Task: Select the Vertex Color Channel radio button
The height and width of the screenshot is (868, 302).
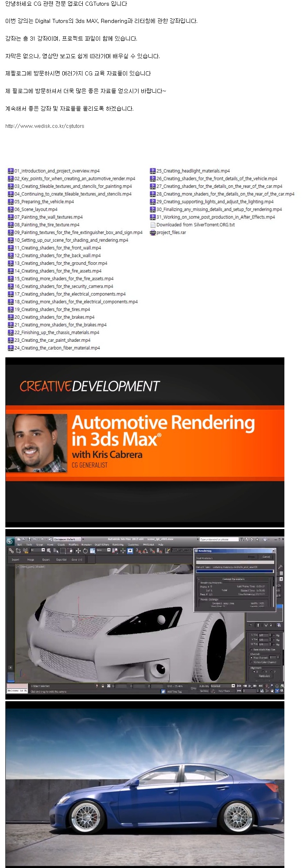Action: 252,662
